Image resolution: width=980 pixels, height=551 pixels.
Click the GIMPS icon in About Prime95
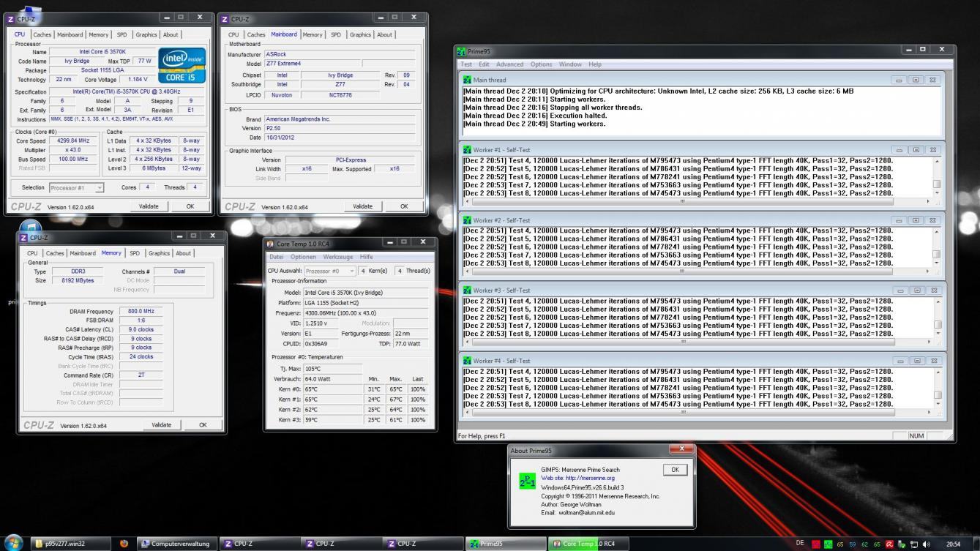527,481
